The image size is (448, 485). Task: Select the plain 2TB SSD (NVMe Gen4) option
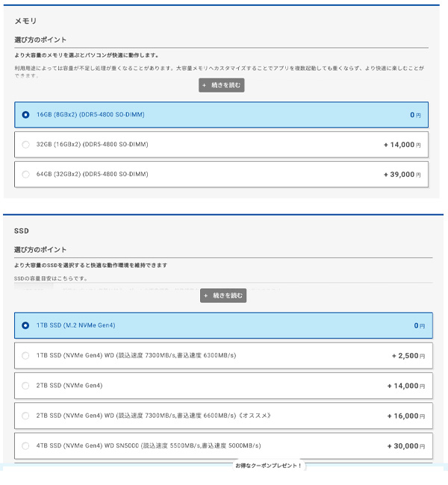pos(26,386)
